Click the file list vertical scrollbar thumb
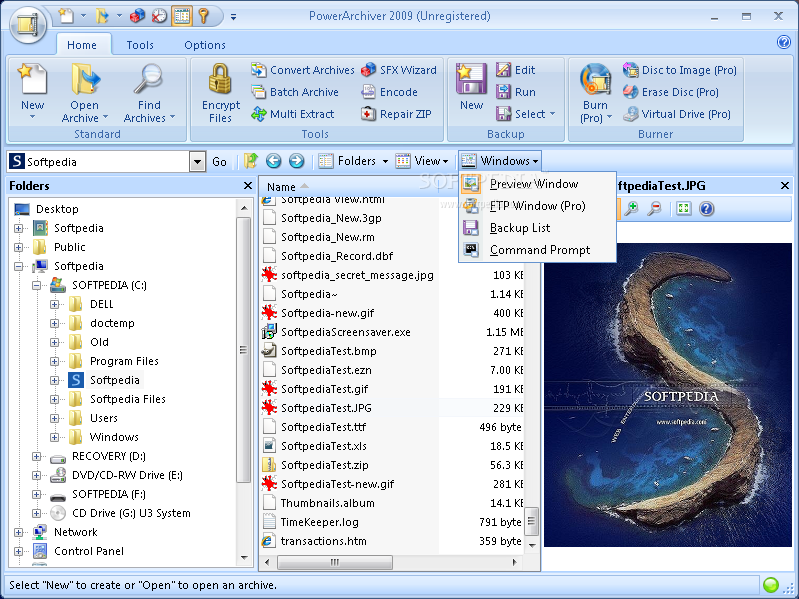799x599 pixels. 531,521
